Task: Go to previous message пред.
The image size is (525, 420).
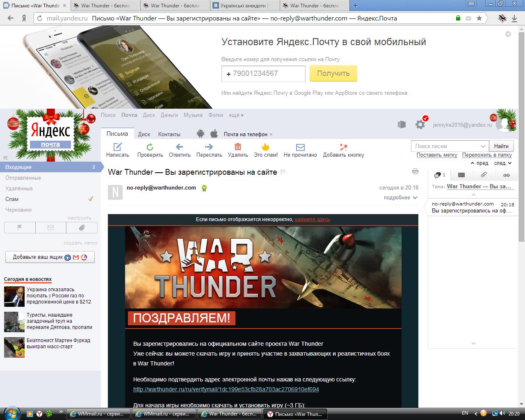Action: pos(479,163)
